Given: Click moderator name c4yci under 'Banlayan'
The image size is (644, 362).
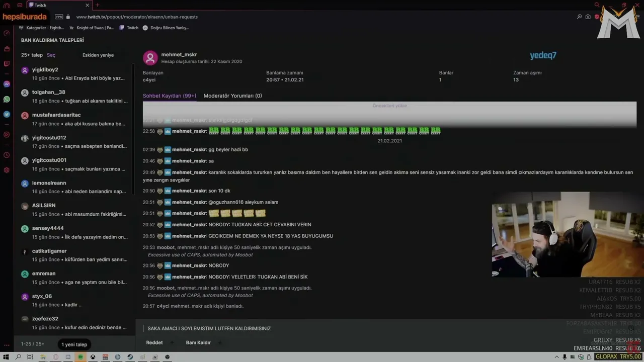Looking at the screenshot, I should pos(149,80).
